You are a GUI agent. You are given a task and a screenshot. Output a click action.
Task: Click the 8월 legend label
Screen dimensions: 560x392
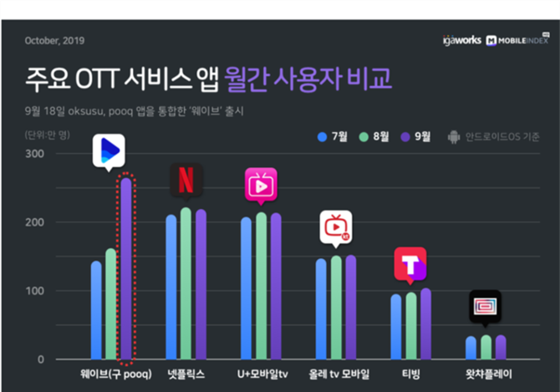pyautogui.click(x=380, y=136)
